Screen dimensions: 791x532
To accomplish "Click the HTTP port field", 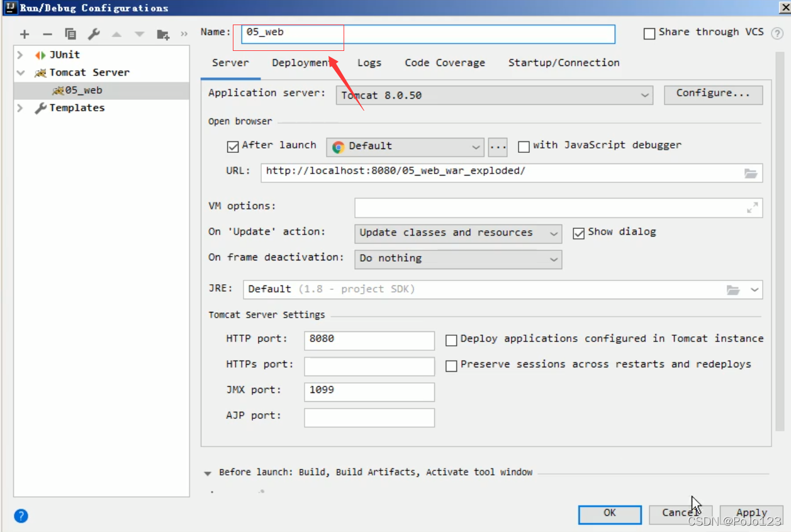I will pos(369,340).
